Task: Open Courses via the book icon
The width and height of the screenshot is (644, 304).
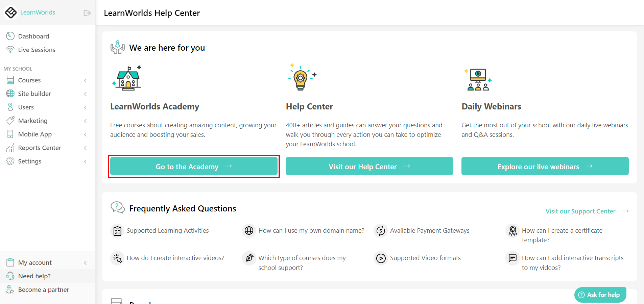Action: pyautogui.click(x=10, y=80)
